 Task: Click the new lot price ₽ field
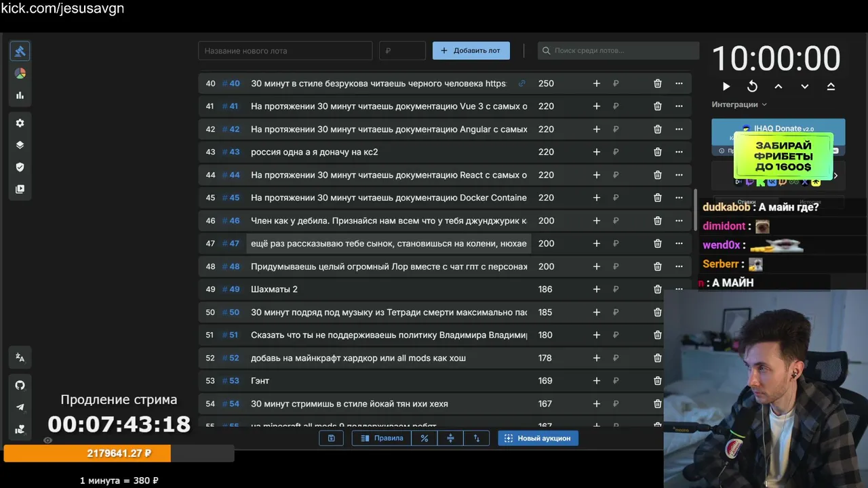(x=403, y=51)
